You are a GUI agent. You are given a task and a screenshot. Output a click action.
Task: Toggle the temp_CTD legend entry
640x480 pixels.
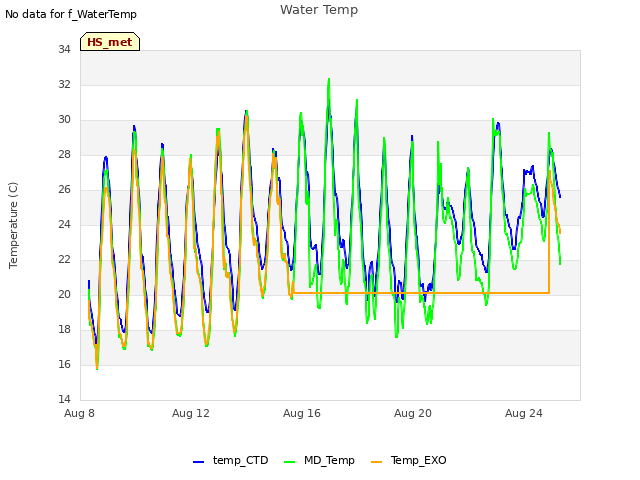(231, 460)
